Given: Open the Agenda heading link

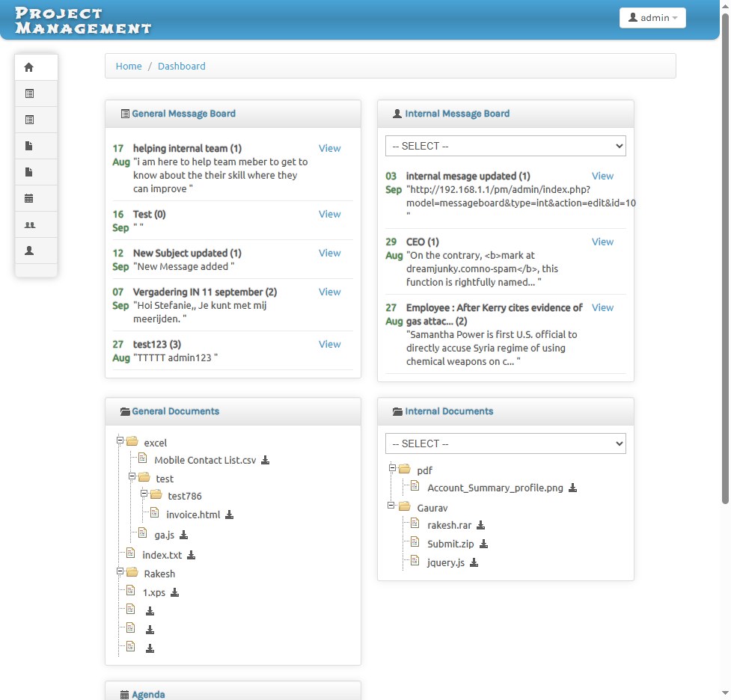Looking at the screenshot, I should coord(148,695).
